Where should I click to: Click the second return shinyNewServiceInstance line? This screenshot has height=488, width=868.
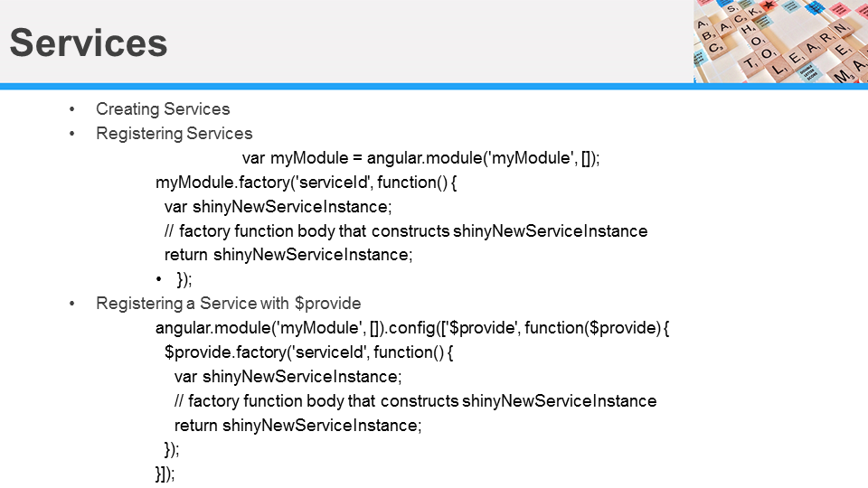point(297,425)
